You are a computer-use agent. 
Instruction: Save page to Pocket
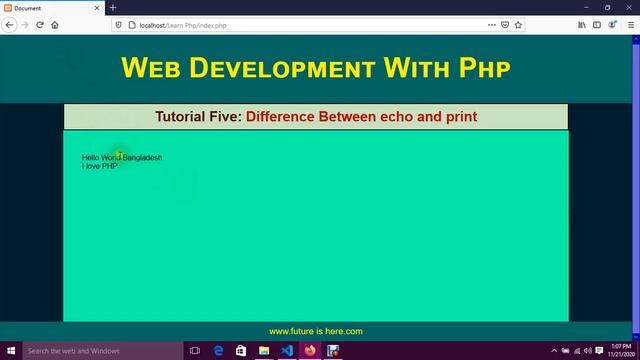point(505,25)
